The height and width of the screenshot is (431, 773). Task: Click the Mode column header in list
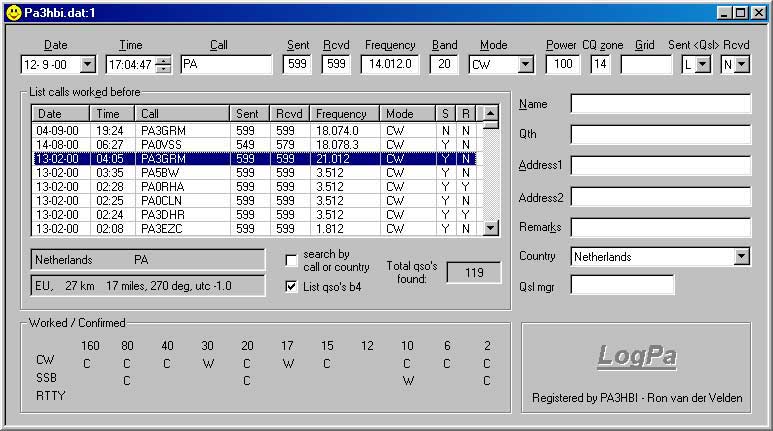(408, 113)
